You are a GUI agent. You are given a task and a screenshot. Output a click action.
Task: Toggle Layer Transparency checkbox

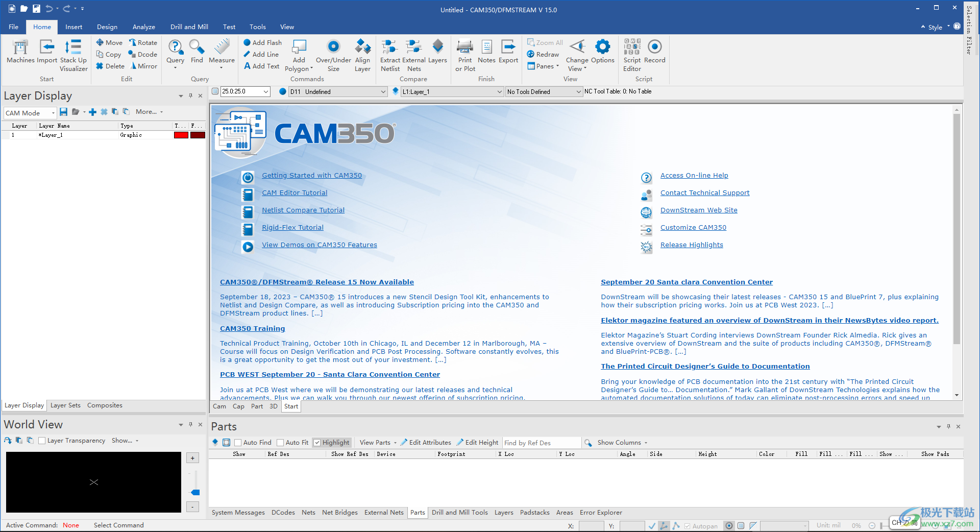[42, 441]
